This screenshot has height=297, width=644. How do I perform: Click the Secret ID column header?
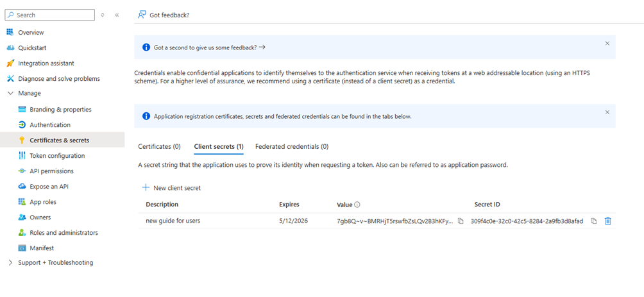[x=487, y=205]
